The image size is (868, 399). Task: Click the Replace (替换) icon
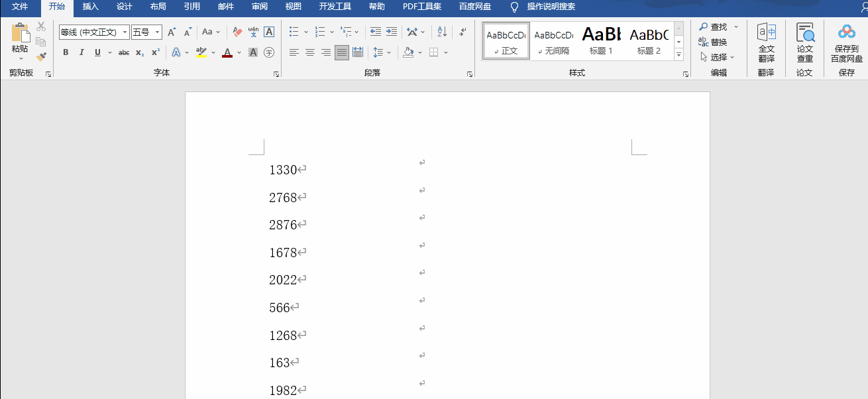point(713,42)
